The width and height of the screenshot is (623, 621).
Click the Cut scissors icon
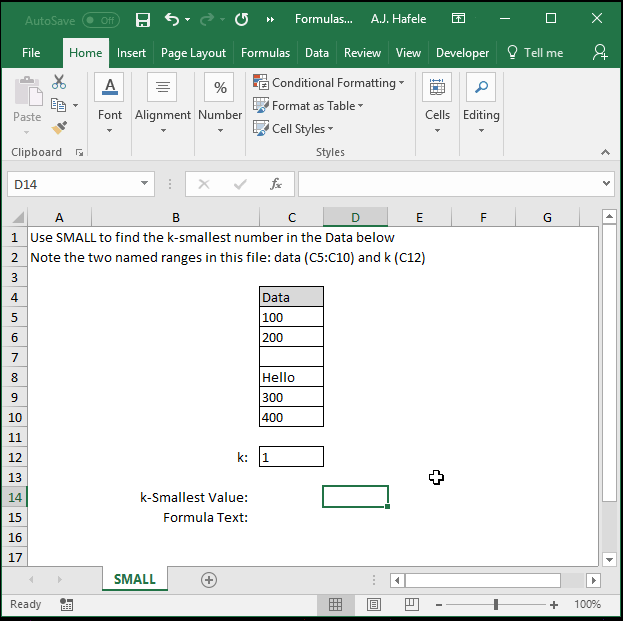(59, 82)
